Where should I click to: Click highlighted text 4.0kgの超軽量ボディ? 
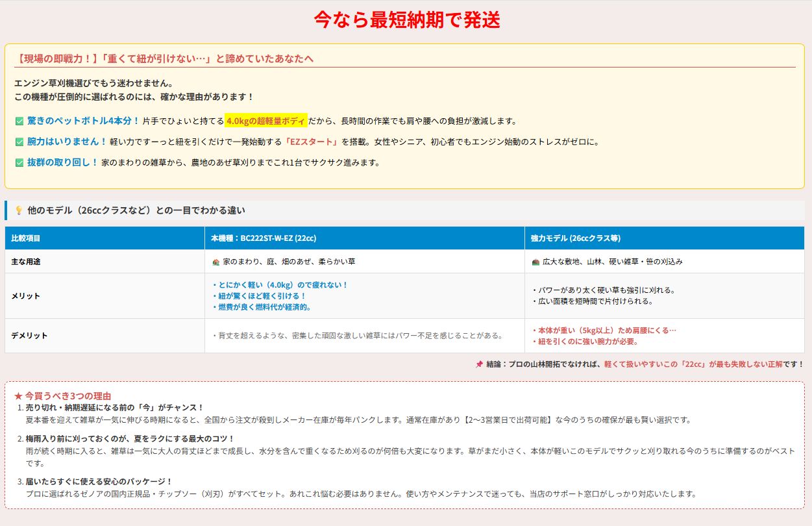pyautogui.click(x=265, y=121)
